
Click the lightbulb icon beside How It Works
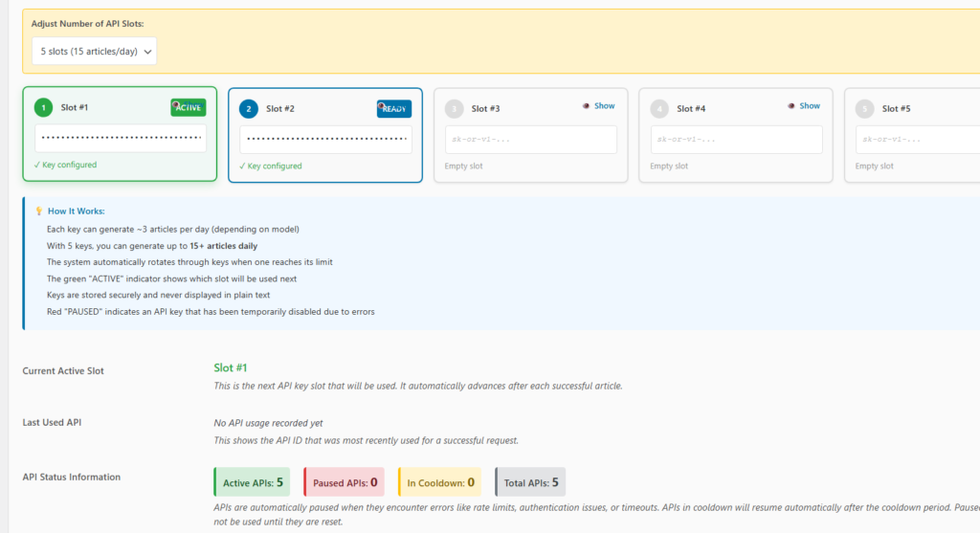(38, 211)
